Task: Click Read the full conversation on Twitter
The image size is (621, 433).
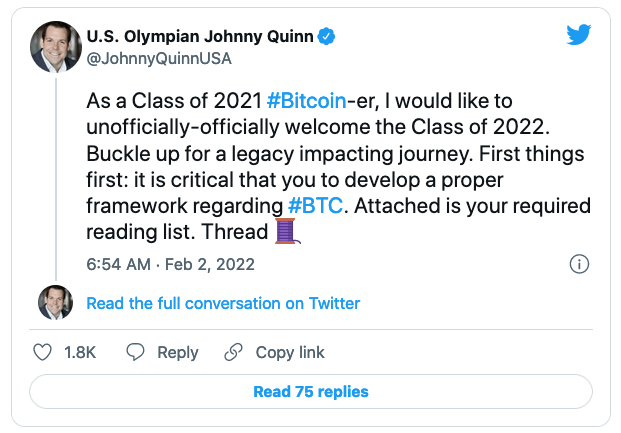Action: (x=223, y=303)
